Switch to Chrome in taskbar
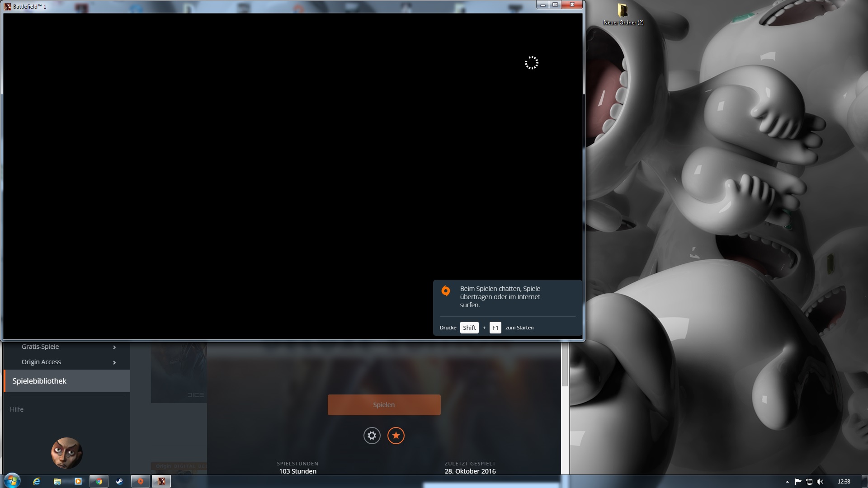The image size is (868, 488). [99, 482]
